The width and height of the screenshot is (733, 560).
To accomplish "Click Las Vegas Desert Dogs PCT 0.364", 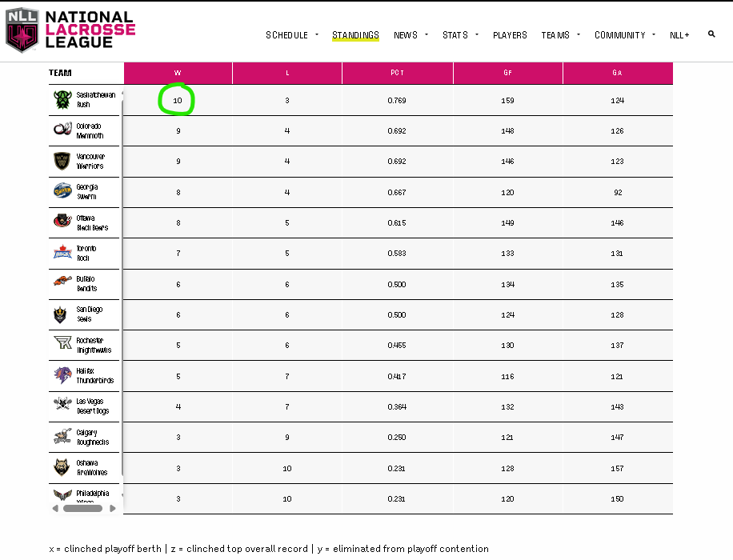I will 397,406.
